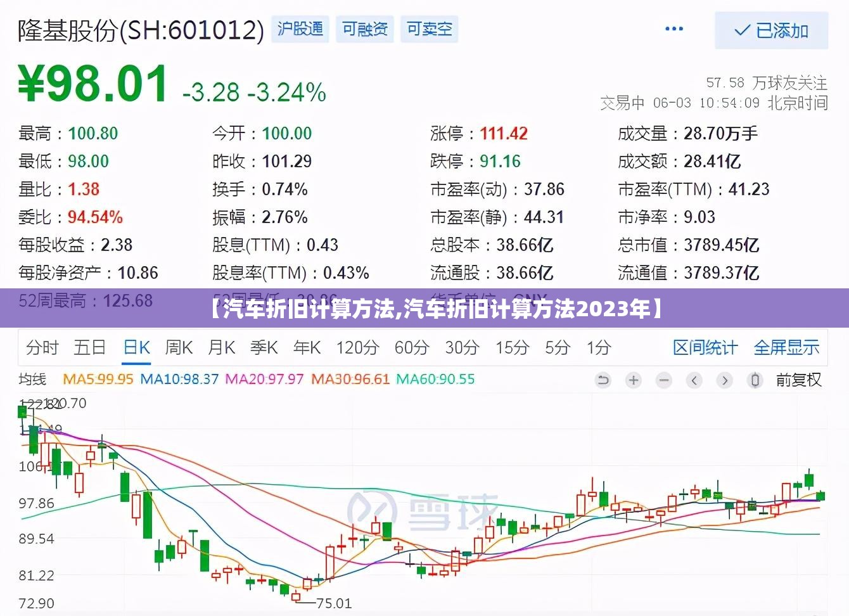Click the 市盈率(动) value 37.86
This screenshot has width=849, height=616.
point(544,189)
